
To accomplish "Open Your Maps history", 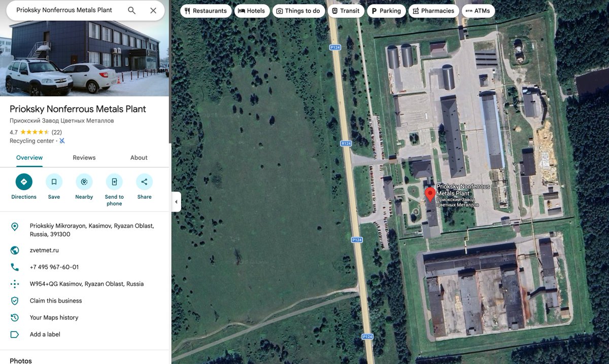I will (54, 317).
